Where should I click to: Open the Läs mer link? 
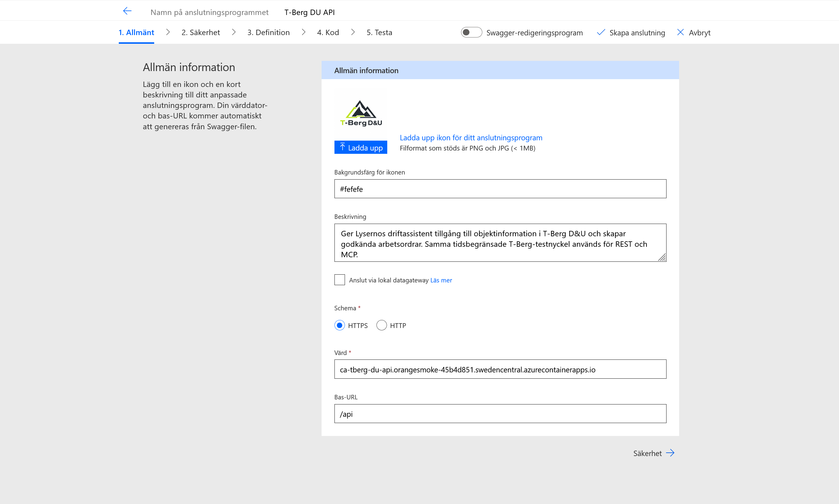point(441,280)
